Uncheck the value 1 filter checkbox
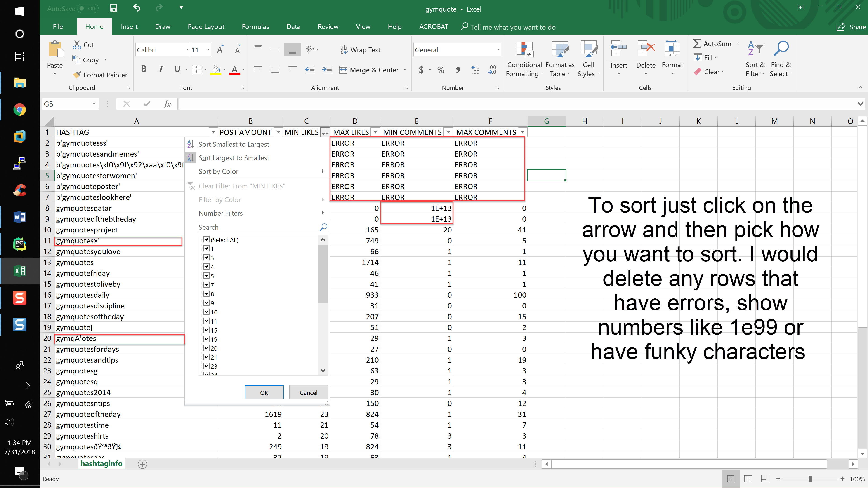The height and width of the screenshot is (488, 868). (207, 249)
